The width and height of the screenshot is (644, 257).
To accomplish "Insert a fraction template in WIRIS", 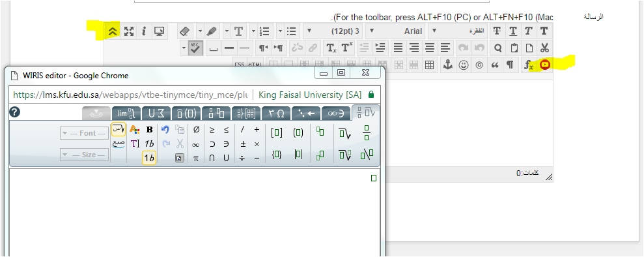I will 367,133.
